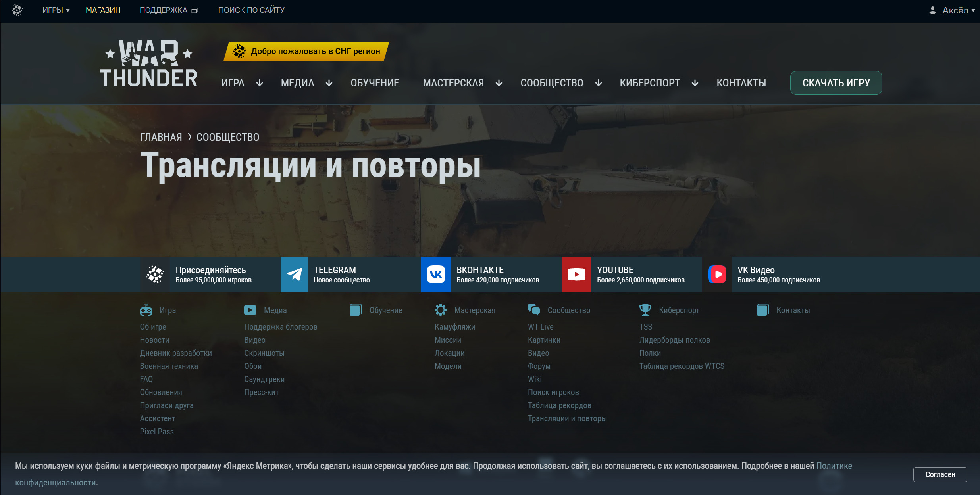The width and height of the screenshot is (980, 495).
Task: Open the Модели footer link
Action: pyautogui.click(x=448, y=366)
